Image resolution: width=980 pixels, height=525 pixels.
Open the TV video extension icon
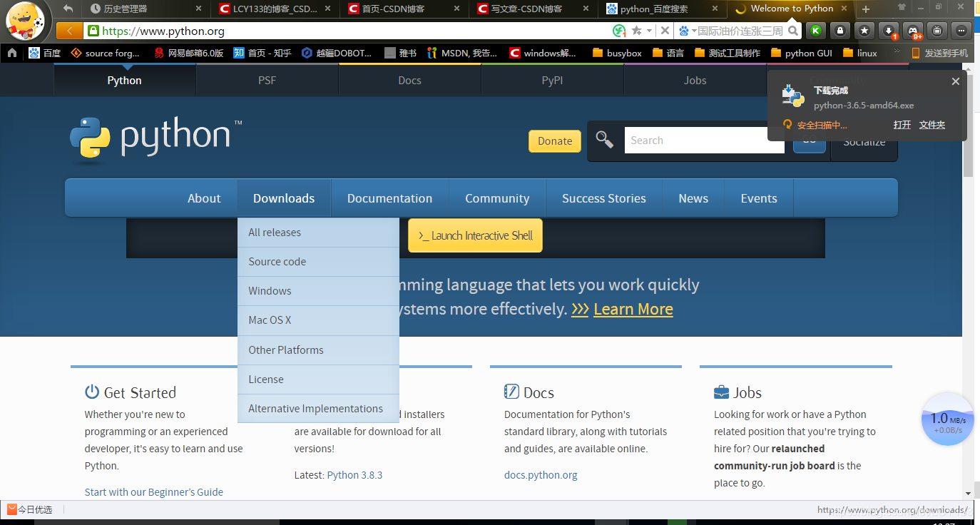(x=937, y=31)
